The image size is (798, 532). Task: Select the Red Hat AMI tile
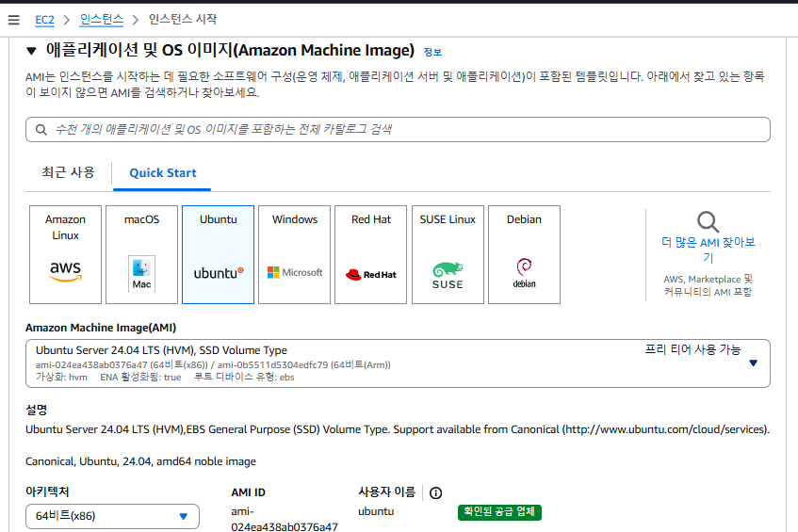click(x=370, y=254)
